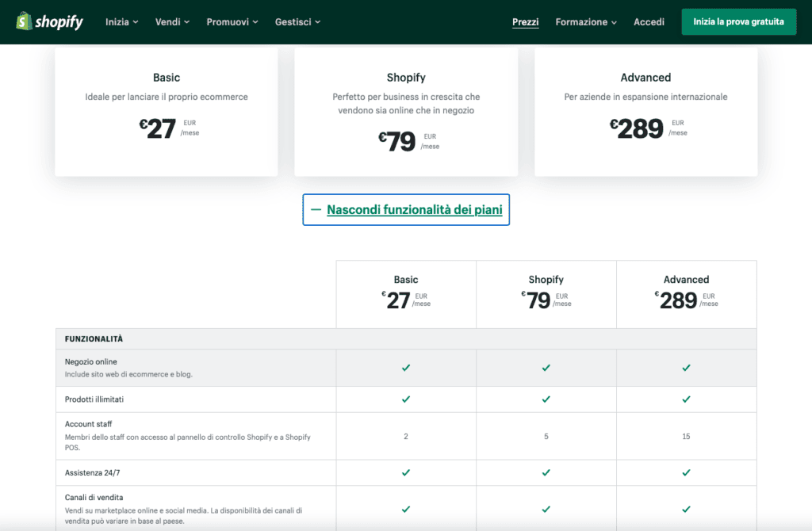Click the FUNZIONALITÀ section header
The width and height of the screenshot is (812, 531).
pos(94,339)
